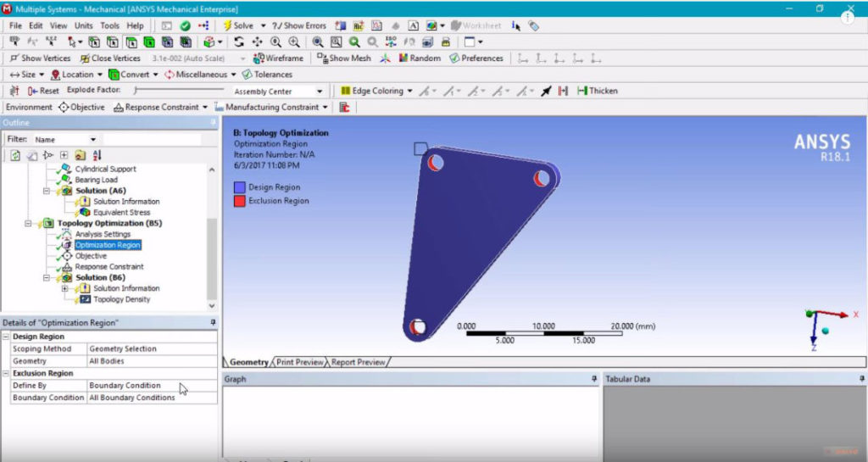Select the vertex selection filter icon
This screenshot has height=462, width=868.
(94, 42)
